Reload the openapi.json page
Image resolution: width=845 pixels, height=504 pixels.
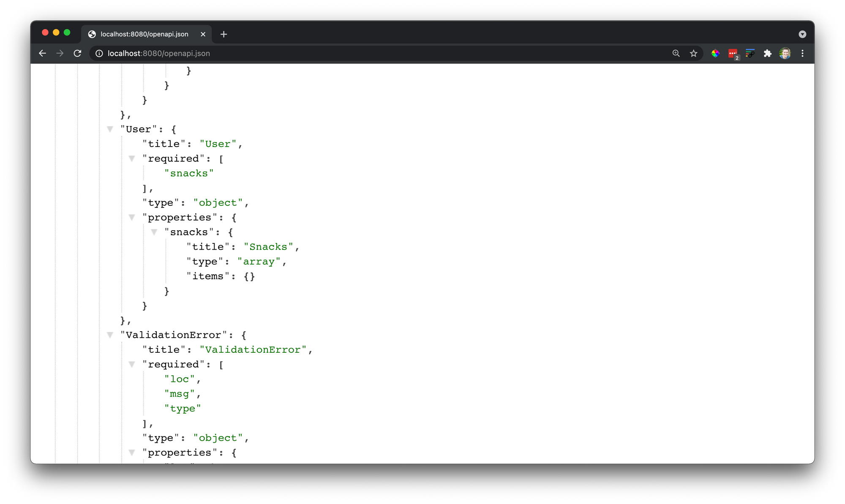(77, 53)
